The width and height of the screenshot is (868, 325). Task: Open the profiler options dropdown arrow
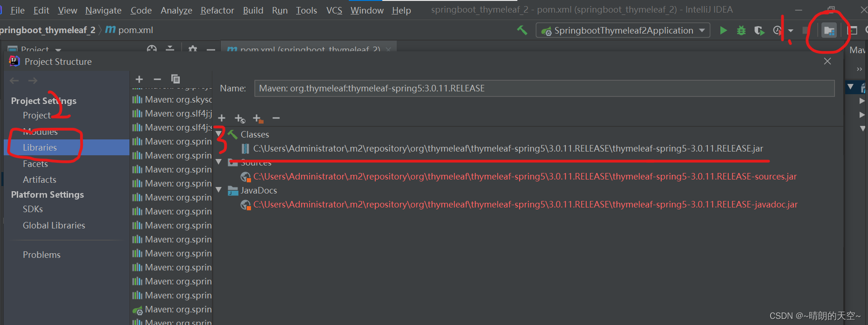point(791,31)
